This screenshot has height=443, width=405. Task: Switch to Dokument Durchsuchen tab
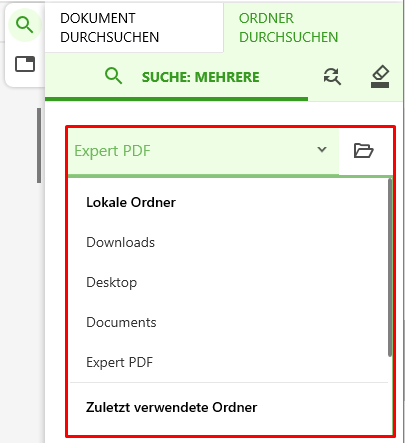134,28
